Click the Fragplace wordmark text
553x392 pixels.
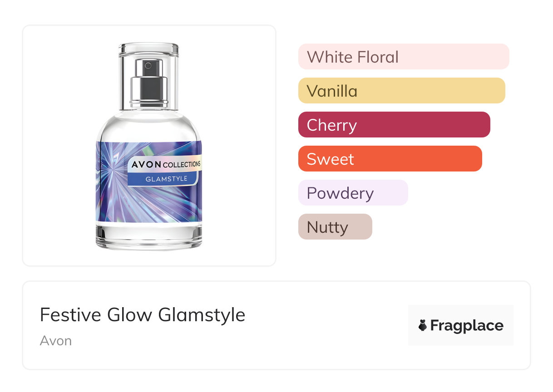coord(467,326)
